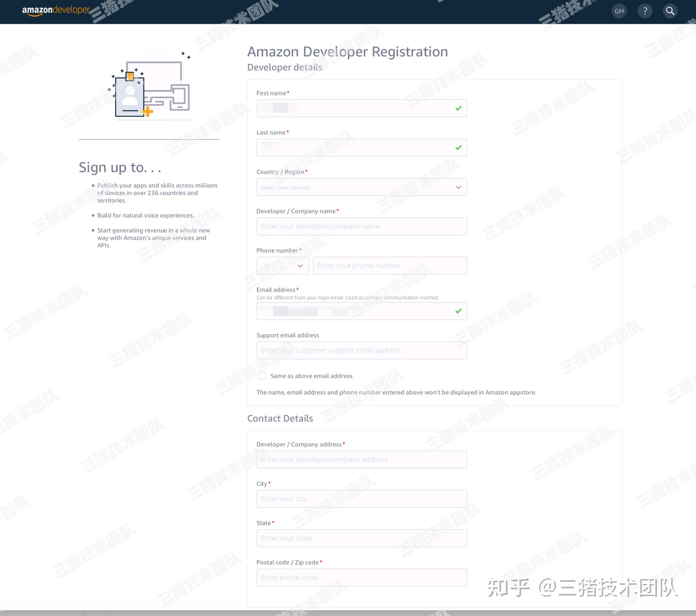This screenshot has width=696, height=616.
Task: Click the green checkmark beside Email address
Action: [458, 311]
